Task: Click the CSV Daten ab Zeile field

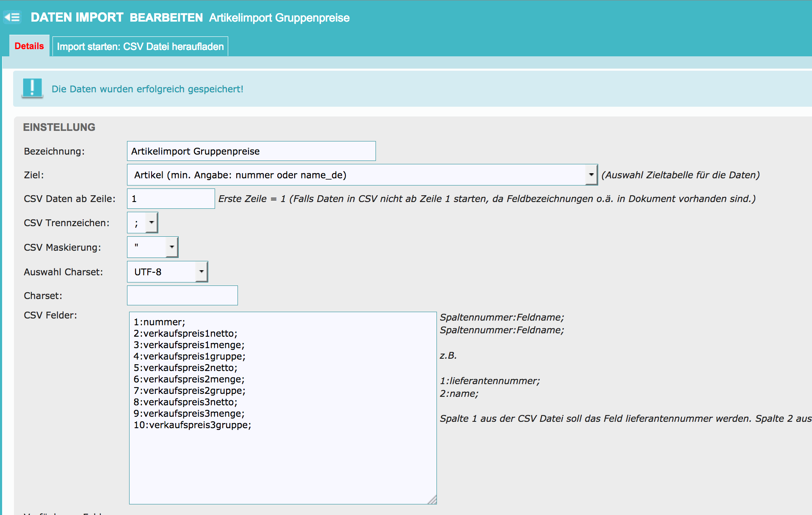Action: [171, 199]
